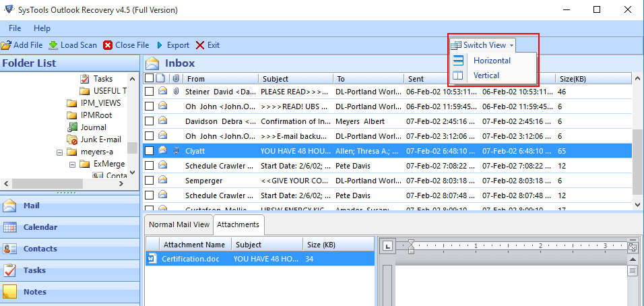Click the red Exit icon
Screen dimensions: 644x306
pyautogui.click(x=200, y=45)
